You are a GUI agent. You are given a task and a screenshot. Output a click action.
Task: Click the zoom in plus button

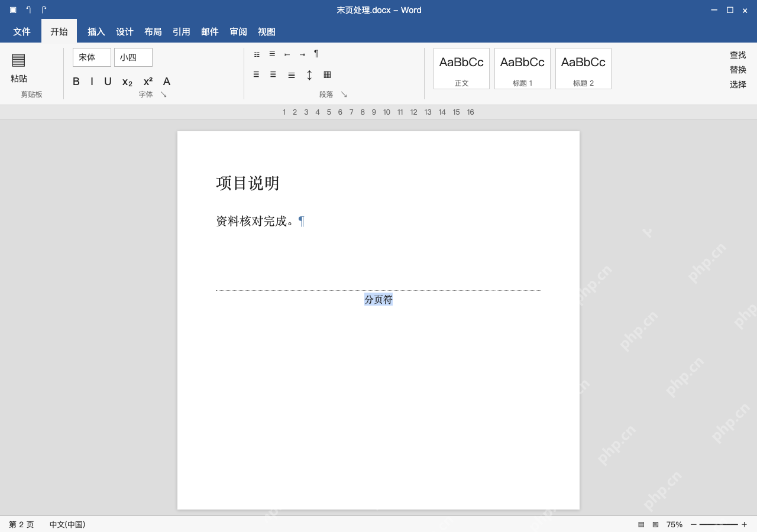(x=744, y=524)
